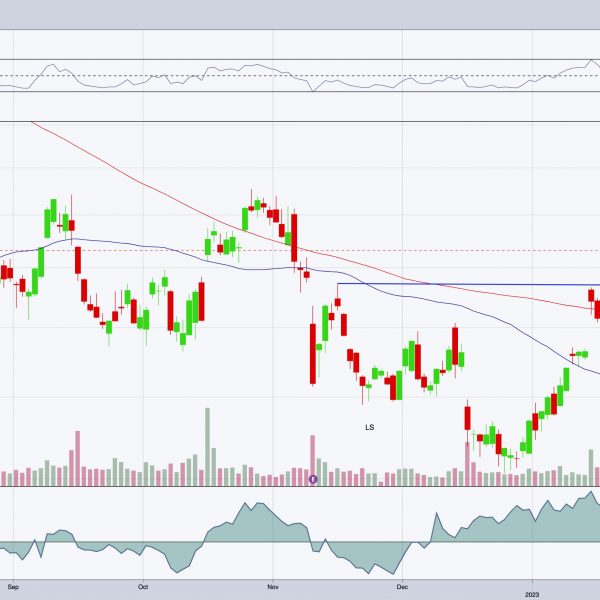
Task: Click the Sep label on time axis
Action: click(13, 587)
